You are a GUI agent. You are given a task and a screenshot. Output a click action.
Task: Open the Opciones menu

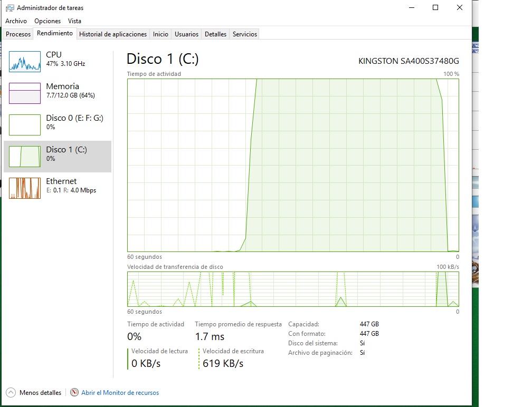[x=47, y=21]
